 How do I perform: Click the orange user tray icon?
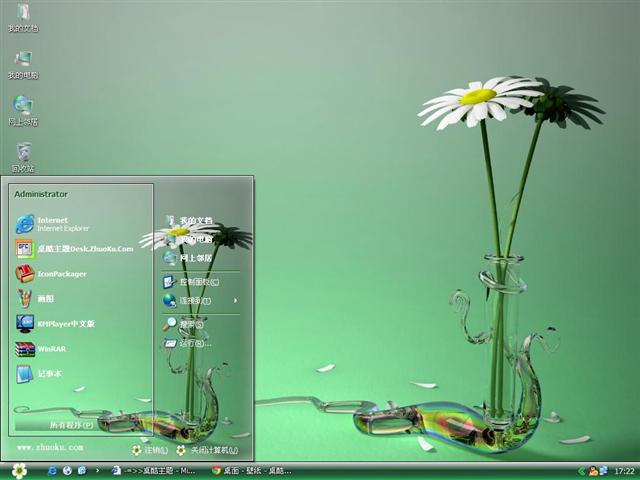click(x=593, y=471)
